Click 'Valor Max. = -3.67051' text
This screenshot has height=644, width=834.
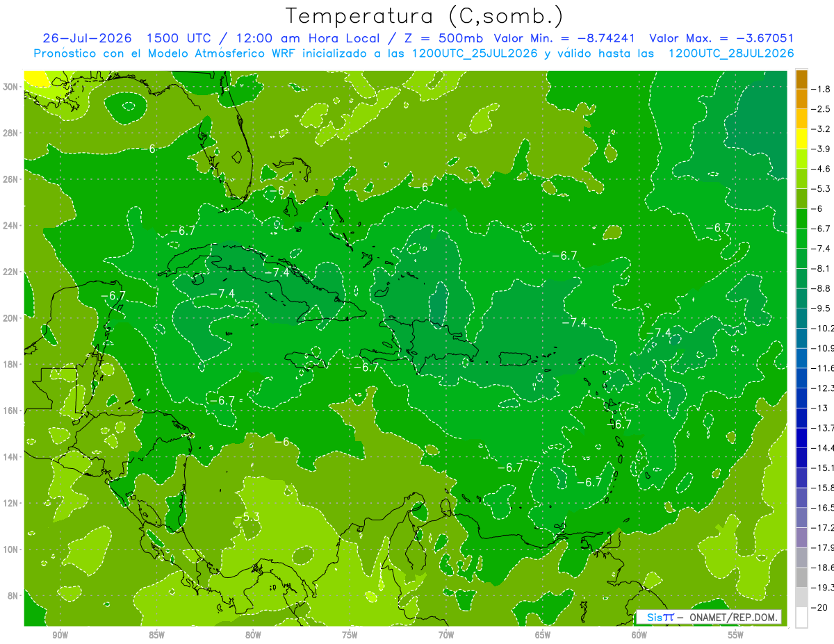pos(721,38)
